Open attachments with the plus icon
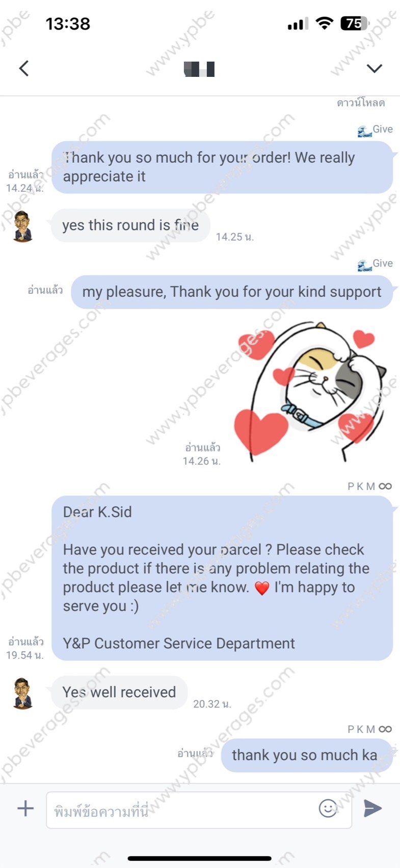Viewport: 400px width, 868px height. click(x=25, y=808)
